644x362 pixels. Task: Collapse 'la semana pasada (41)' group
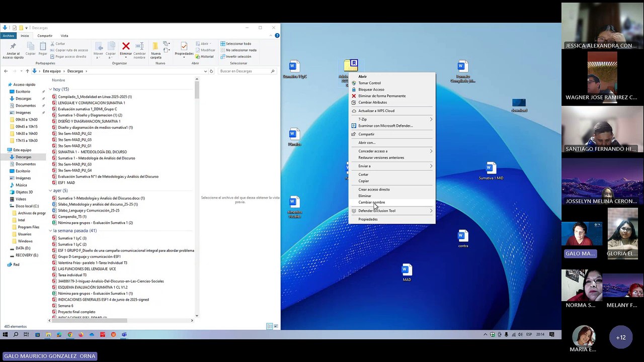51,231
